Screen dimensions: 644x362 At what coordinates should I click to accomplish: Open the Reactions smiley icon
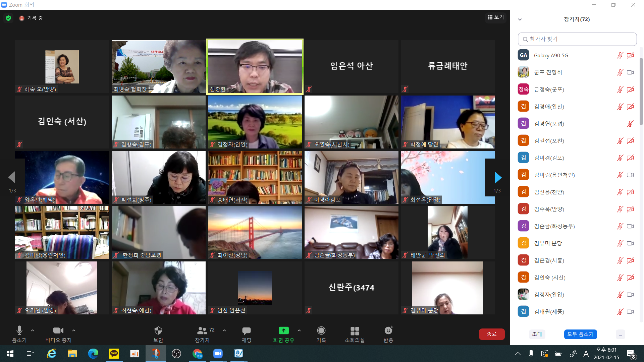tap(388, 331)
